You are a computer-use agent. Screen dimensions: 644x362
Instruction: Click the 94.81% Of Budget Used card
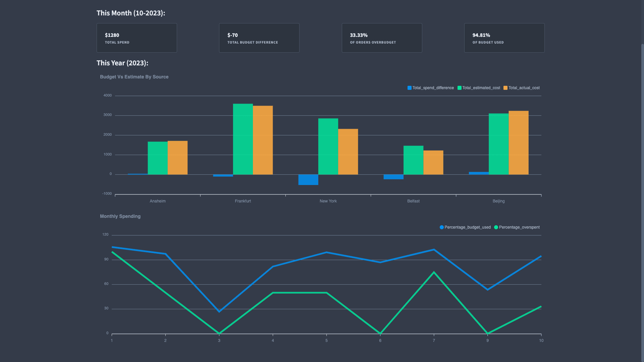(504, 38)
